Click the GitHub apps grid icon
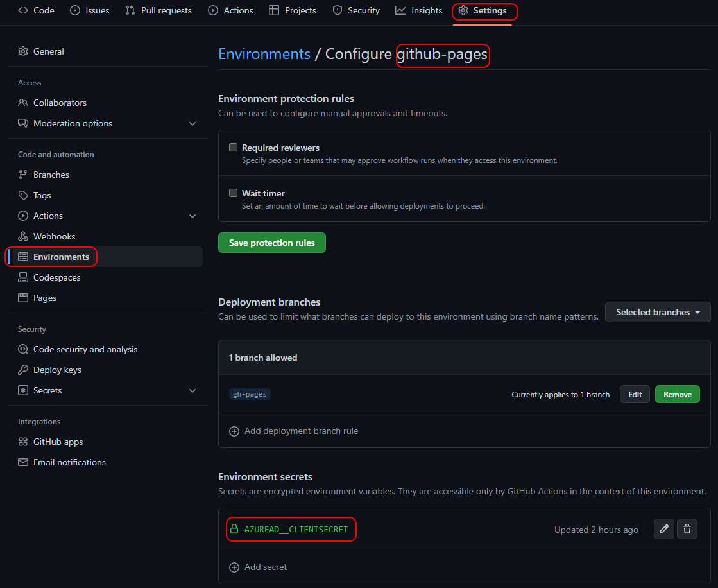 coord(23,442)
